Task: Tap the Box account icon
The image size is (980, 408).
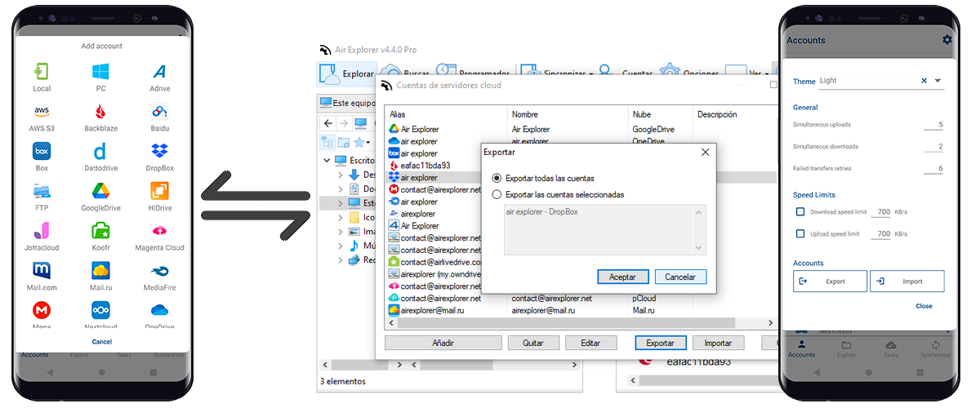Action: pyautogui.click(x=42, y=151)
